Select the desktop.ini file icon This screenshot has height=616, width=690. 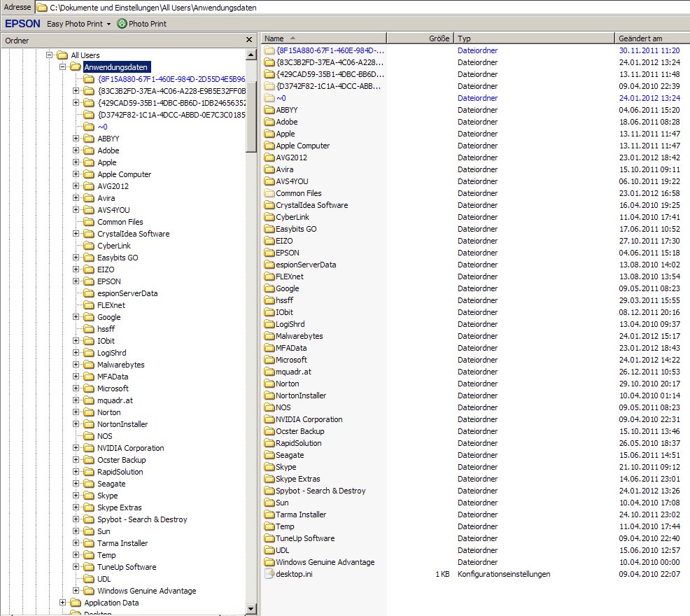tap(271, 574)
